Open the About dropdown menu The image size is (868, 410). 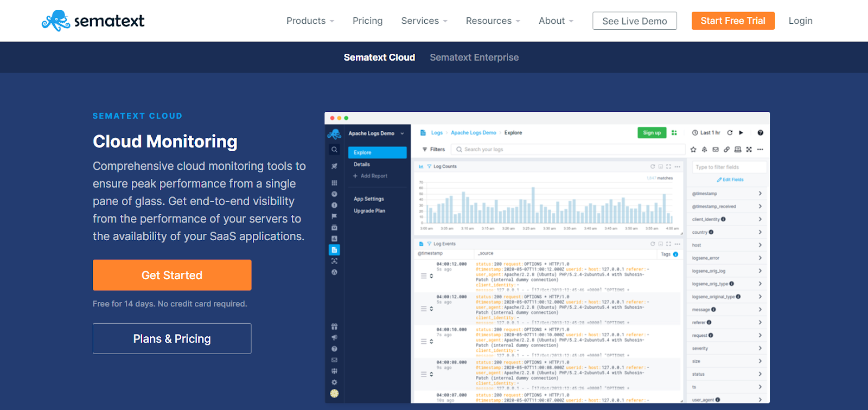(556, 21)
